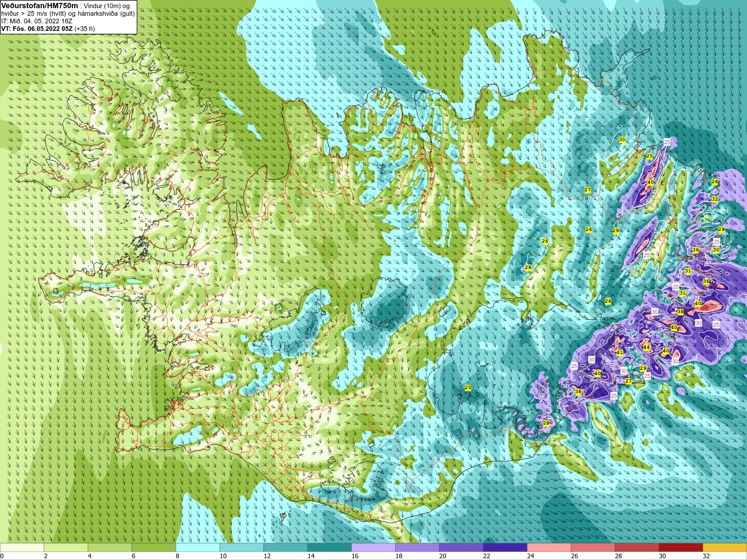Pick the 12–14 m/s teal legend swatch
The height and width of the screenshot is (560, 747).
(x=285, y=548)
